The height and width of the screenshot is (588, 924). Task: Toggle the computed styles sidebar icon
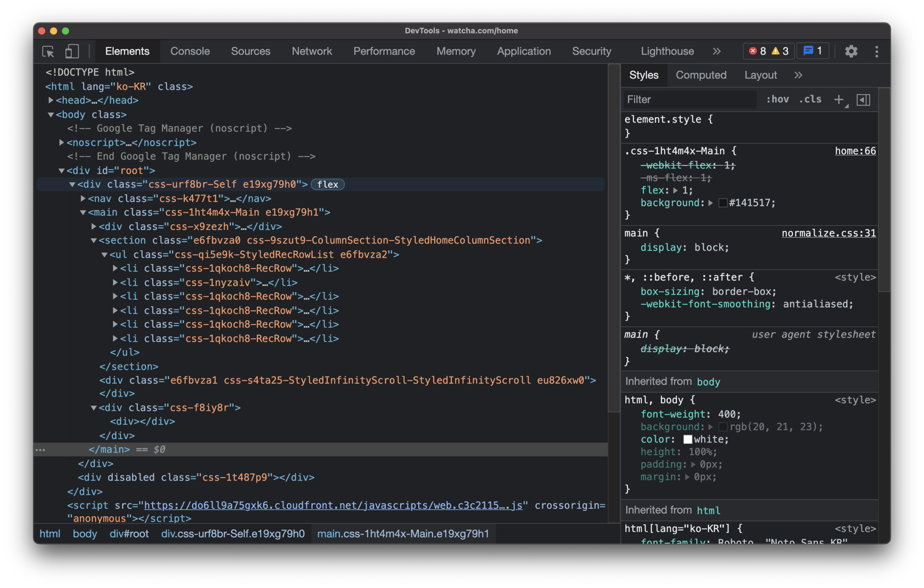[864, 100]
